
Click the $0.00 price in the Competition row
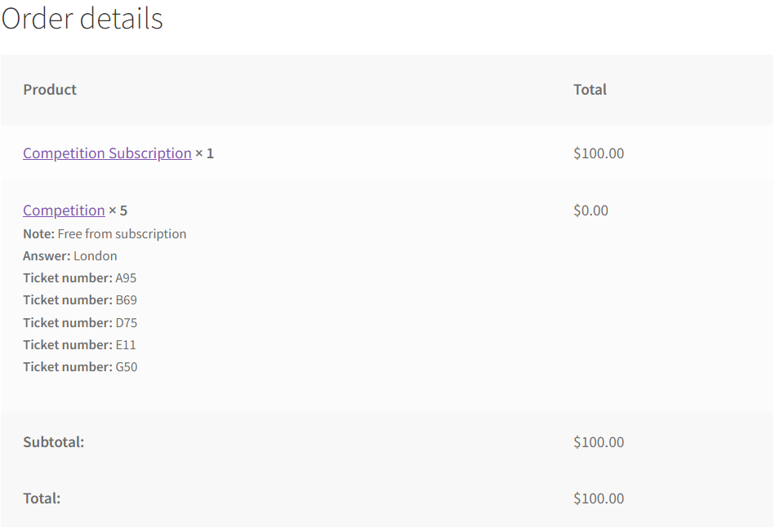click(x=590, y=211)
